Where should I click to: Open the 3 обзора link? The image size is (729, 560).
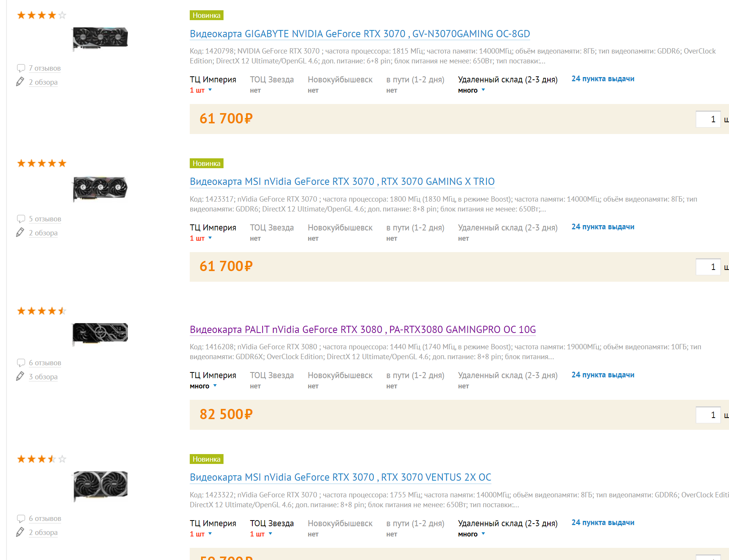pyautogui.click(x=43, y=377)
